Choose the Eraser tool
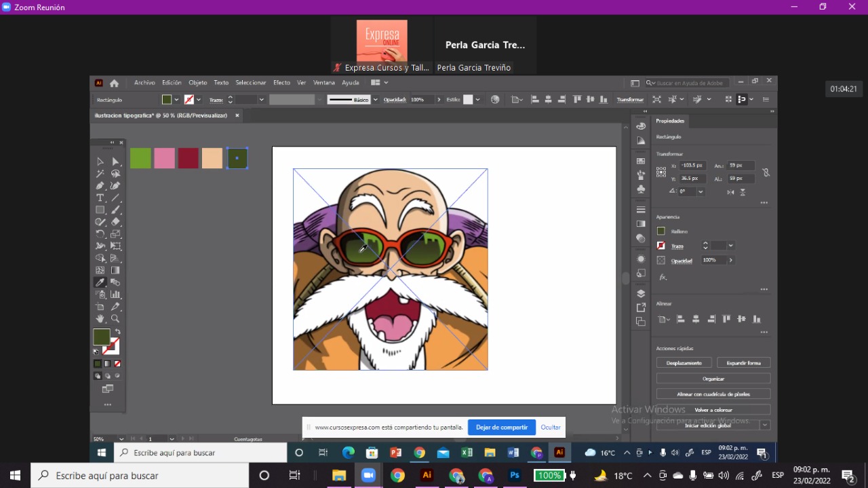The height and width of the screenshot is (488, 868). pos(115,222)
